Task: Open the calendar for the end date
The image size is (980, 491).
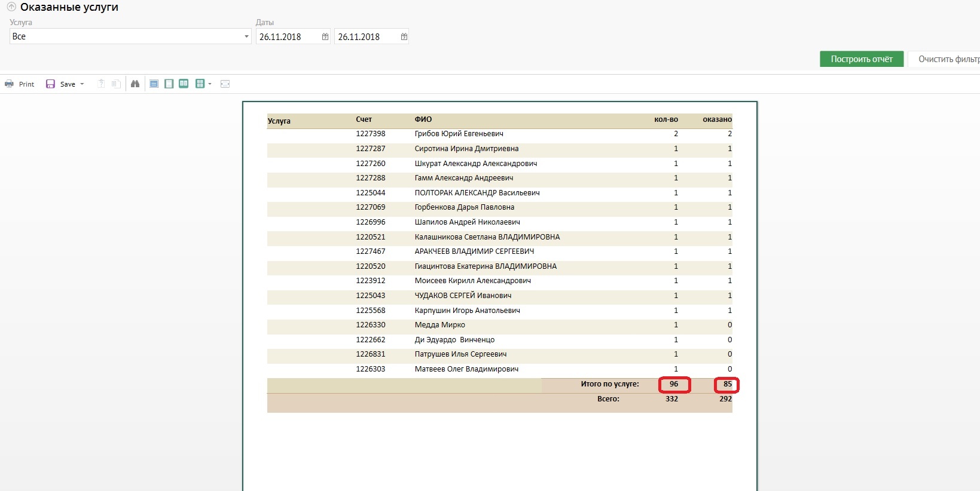Action: (404, 36)
